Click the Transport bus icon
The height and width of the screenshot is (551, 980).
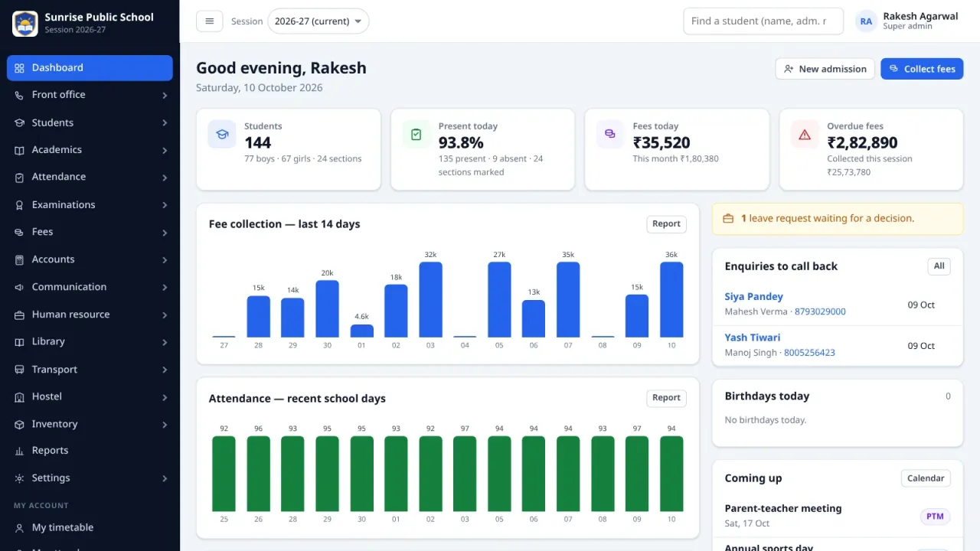[x=19, y=370]
